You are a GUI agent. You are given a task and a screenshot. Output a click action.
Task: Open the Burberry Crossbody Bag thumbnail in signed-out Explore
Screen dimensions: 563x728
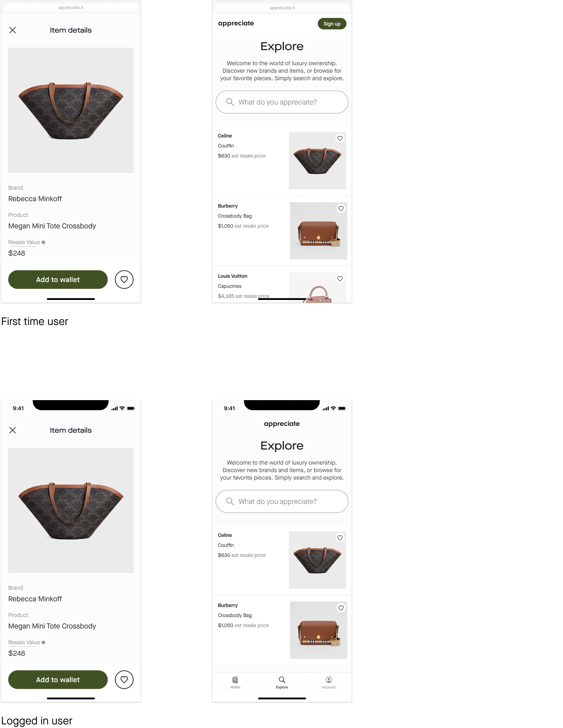point(318,231)
